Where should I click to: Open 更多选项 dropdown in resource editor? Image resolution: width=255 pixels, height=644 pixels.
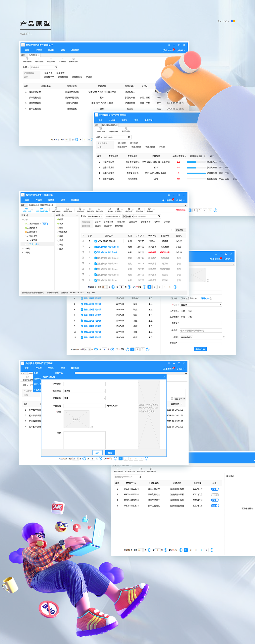tap(180, 230)
